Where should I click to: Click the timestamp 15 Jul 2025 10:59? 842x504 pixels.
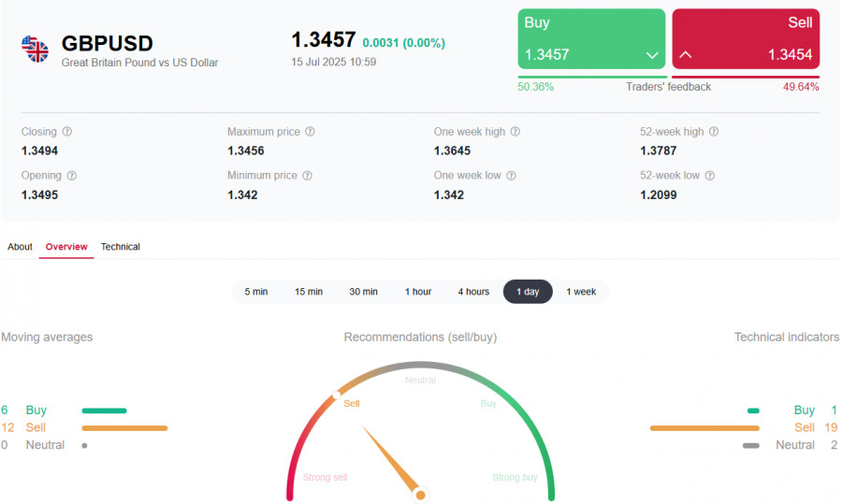click(333, 62)
